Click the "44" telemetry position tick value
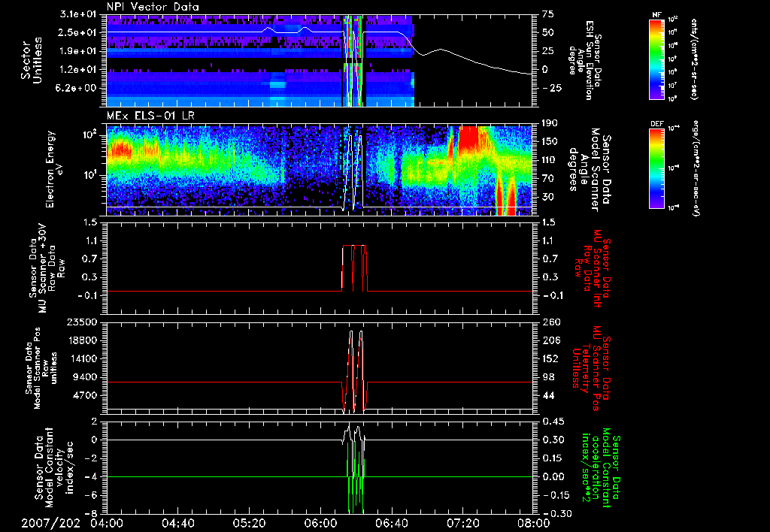Image resolution: width=770 pixels, height=532 pixels. tap(547, 395)
